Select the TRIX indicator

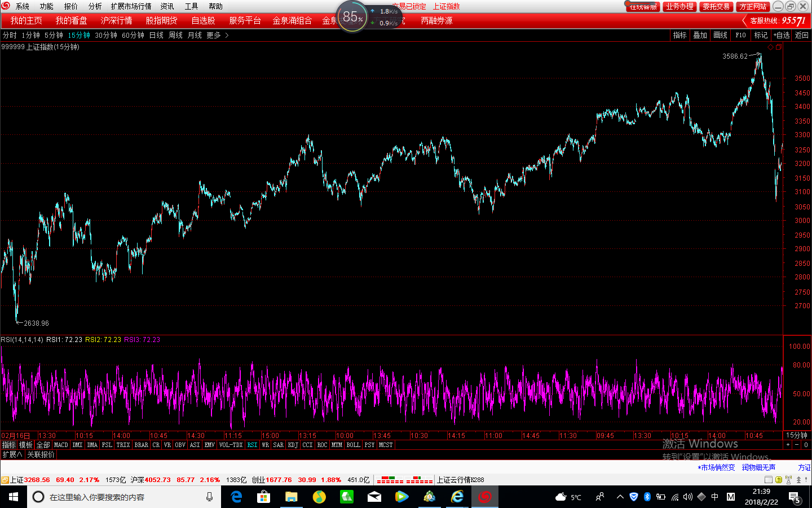[x=123, y=445]
